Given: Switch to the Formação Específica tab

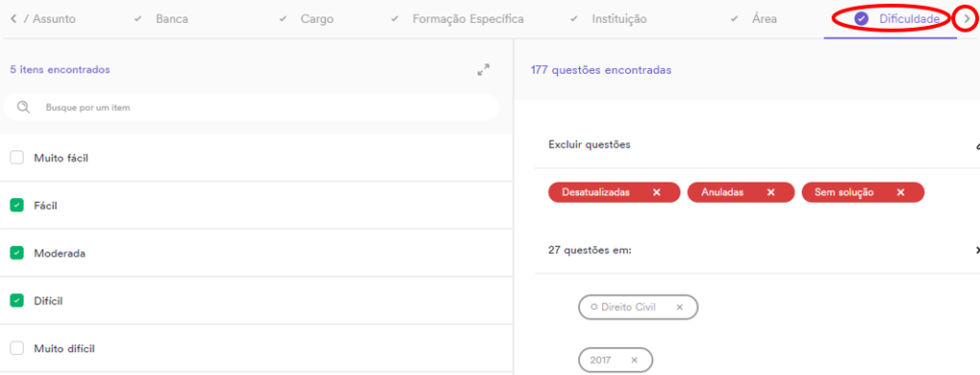Looking at the screenshot, I should [x=468, y=19].
